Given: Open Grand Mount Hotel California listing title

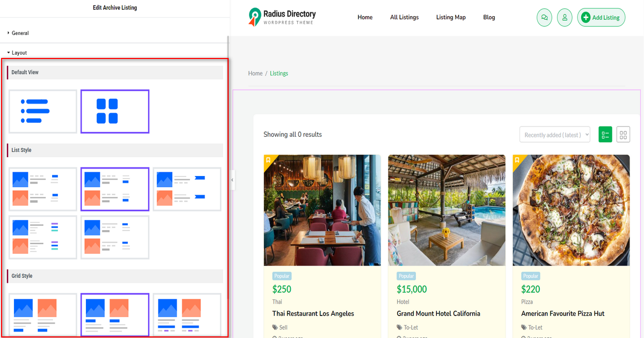Looking at the screenshot, I should (x=438, y=313).
